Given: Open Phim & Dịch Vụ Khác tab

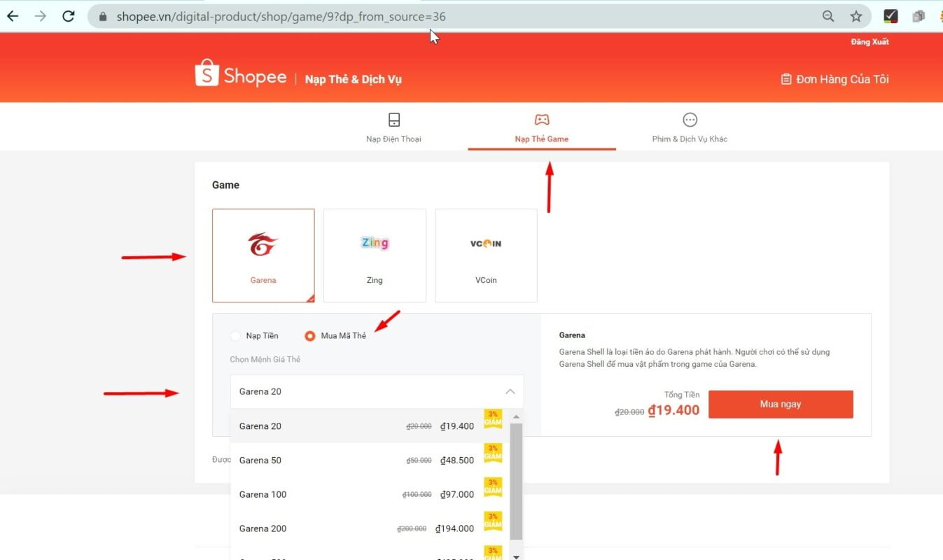Looking at the screenshot, I should [690, 127].
